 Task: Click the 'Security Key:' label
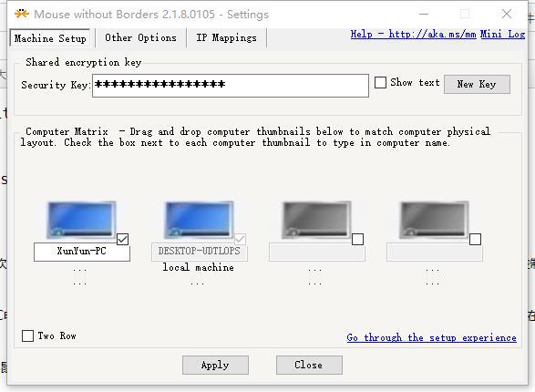pyautogui.click(x=56, y=85)
